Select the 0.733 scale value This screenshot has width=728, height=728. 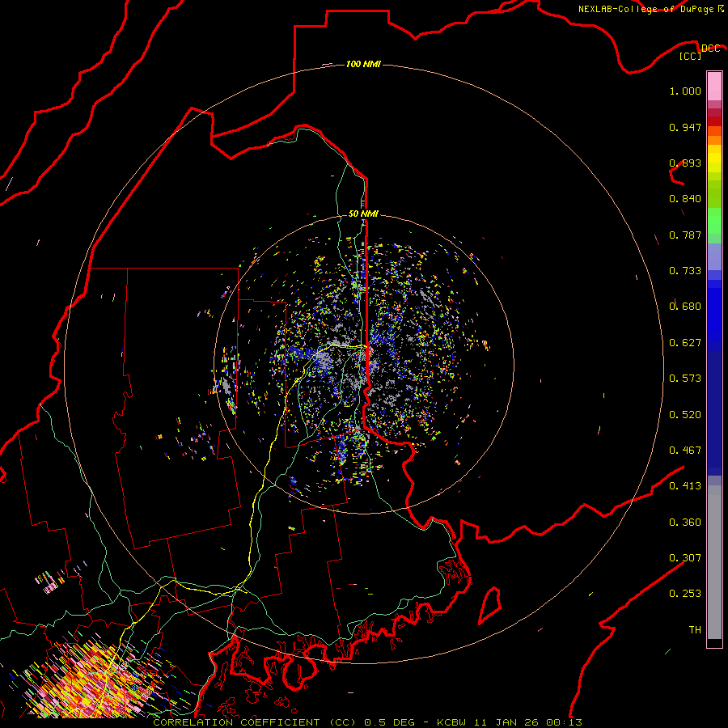685,271
